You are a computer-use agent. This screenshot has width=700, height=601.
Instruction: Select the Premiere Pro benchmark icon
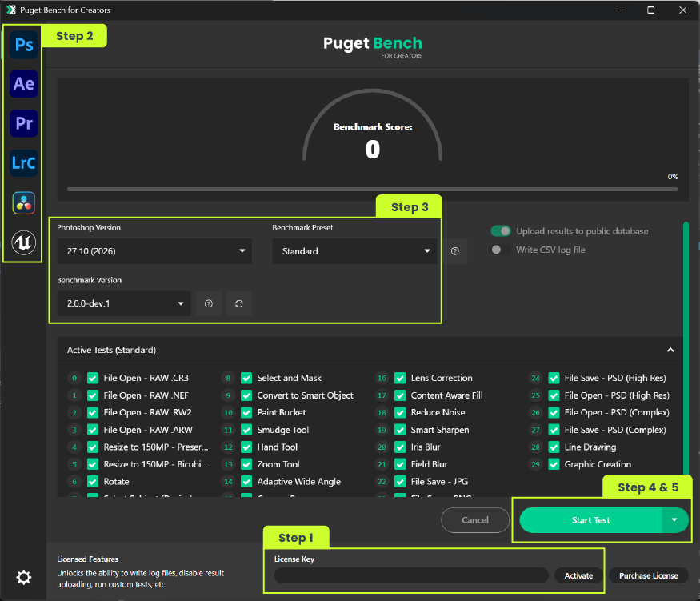point(24,123)
